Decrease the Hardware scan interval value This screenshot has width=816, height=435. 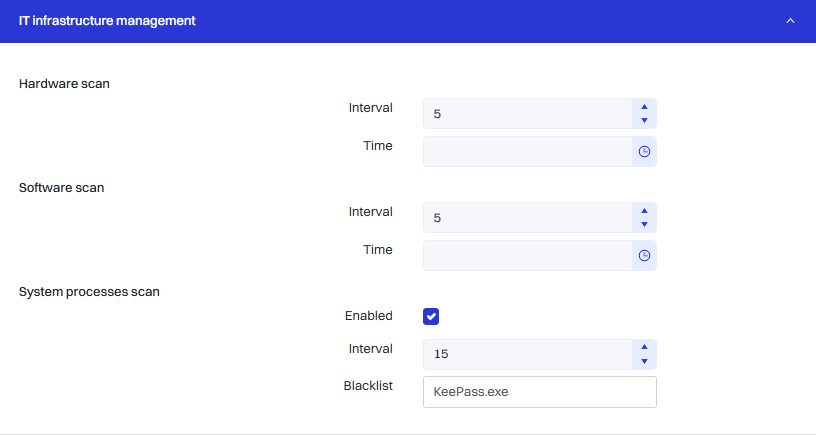coord(644,121)
